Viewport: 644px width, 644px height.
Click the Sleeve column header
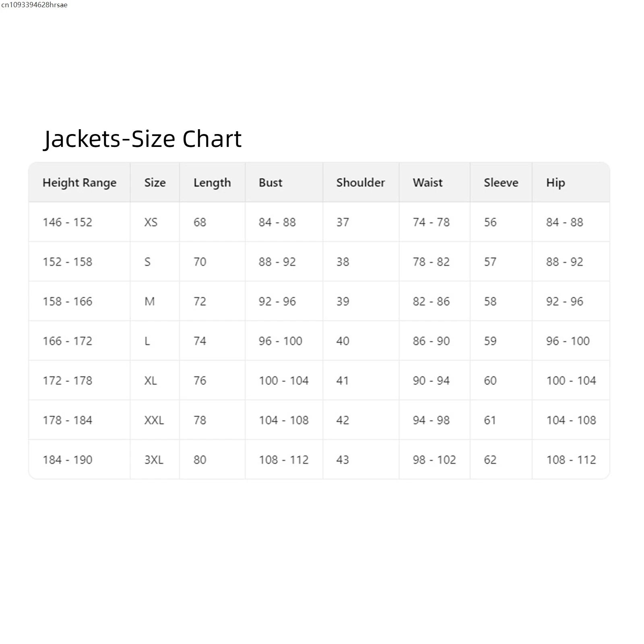tap(501, 183)
